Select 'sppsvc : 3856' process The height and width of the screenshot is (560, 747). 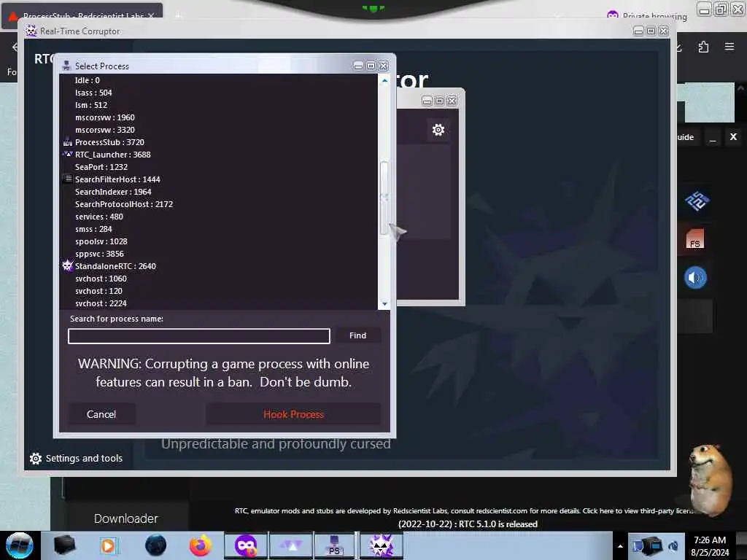click(99, 253)
